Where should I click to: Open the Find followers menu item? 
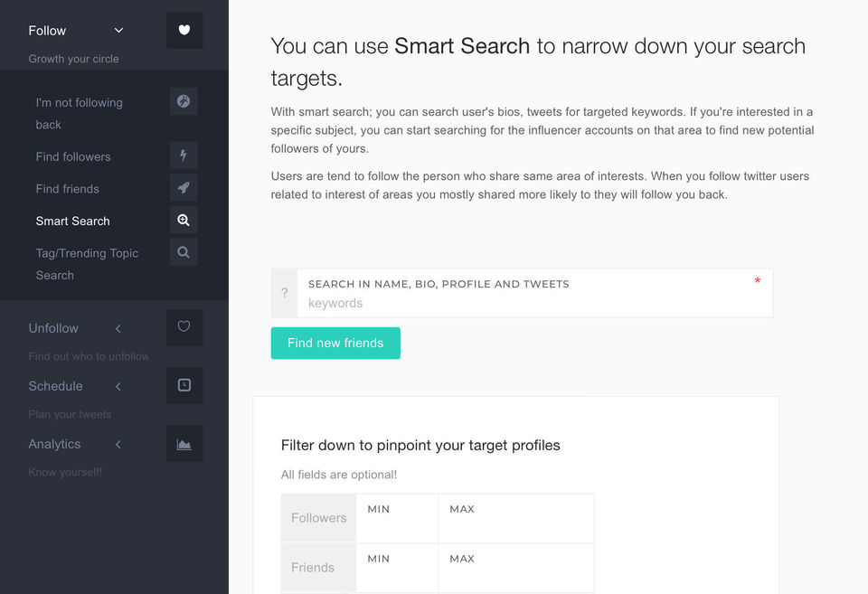pos(73,156)
